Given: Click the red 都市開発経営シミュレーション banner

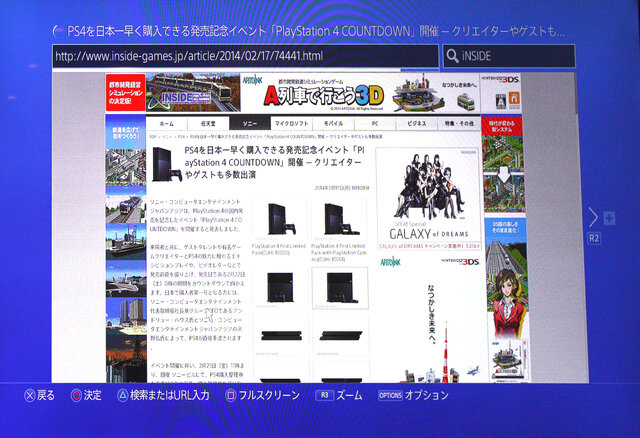Looking at the screenshot, I should click(126, 92).
